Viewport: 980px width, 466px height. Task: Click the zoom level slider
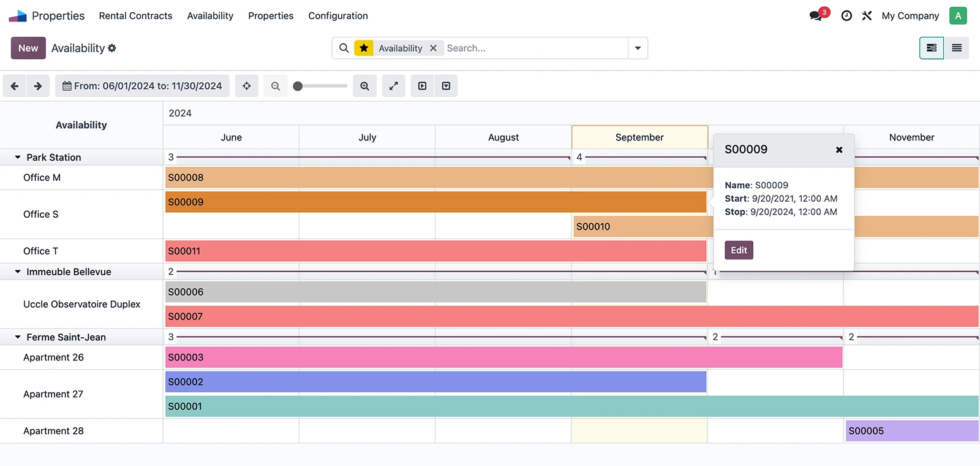(320, 86)
